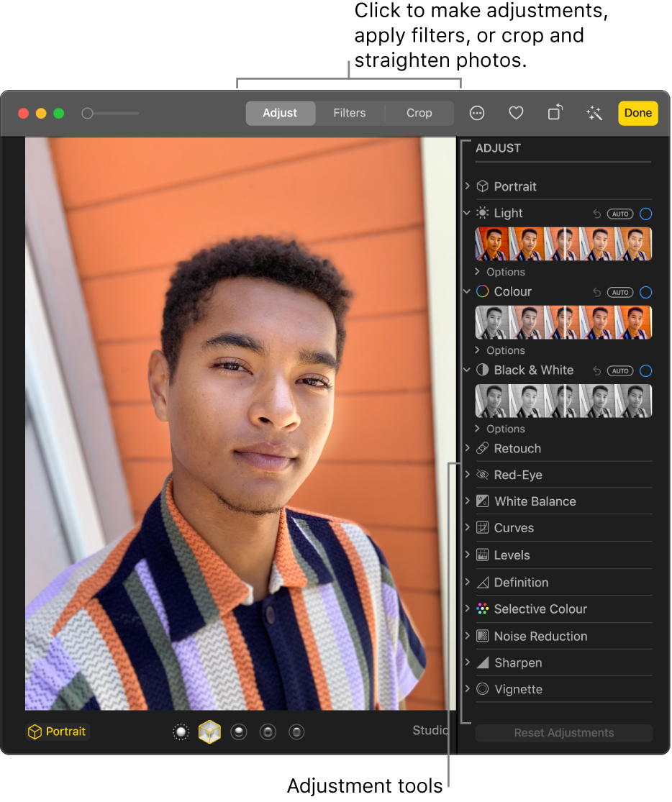
Task: Expand the Curves adjustment section
Action: pos(468,527)
